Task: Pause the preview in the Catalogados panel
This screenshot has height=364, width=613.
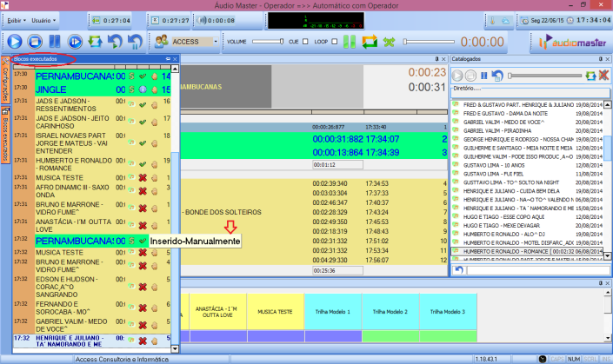Action: (484, 76)
